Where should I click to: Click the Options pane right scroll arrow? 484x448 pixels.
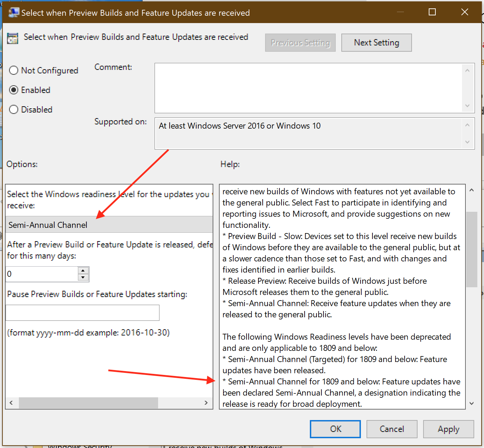[x=206, y=403]
